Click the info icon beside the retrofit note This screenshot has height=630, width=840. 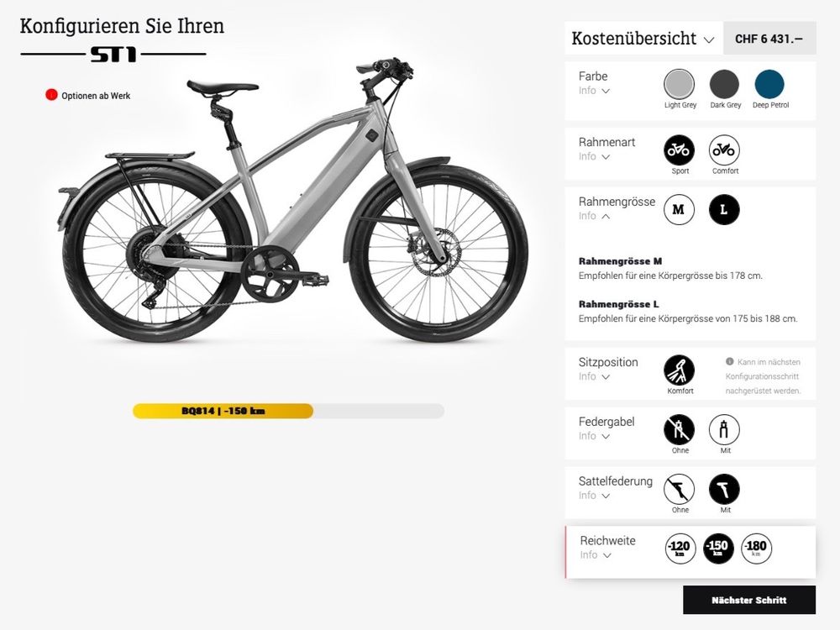(x=729, y=361)
